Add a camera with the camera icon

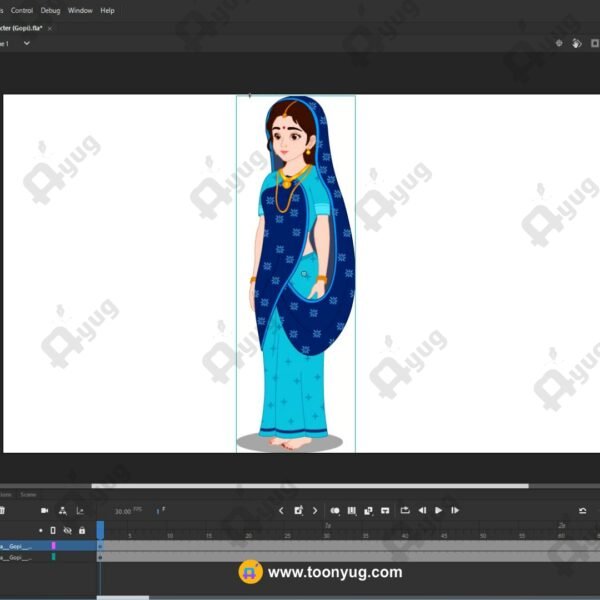44,510
